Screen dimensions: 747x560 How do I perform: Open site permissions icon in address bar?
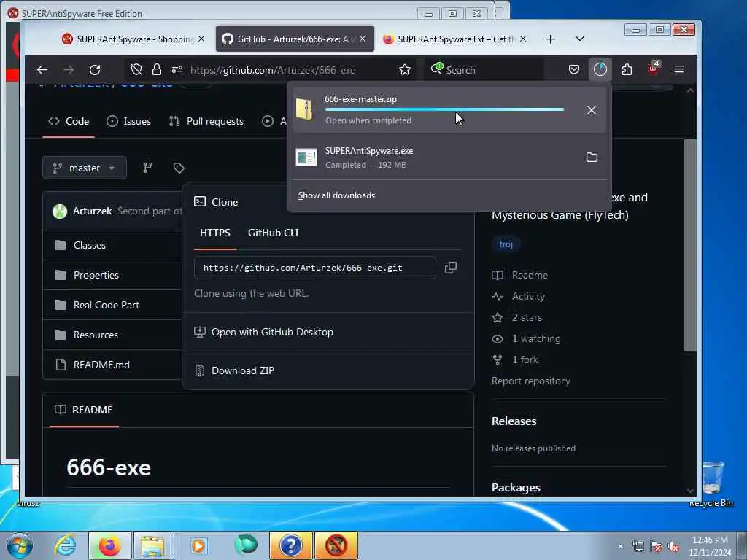177,70
